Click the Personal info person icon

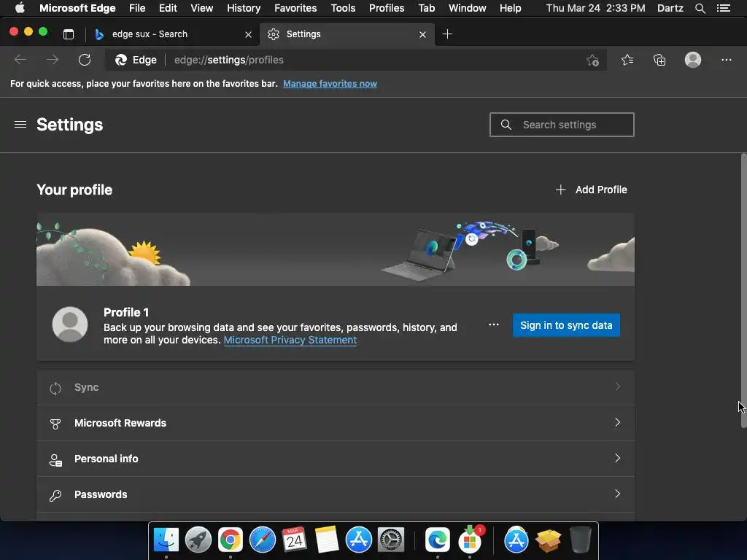(x=55, y=459)
